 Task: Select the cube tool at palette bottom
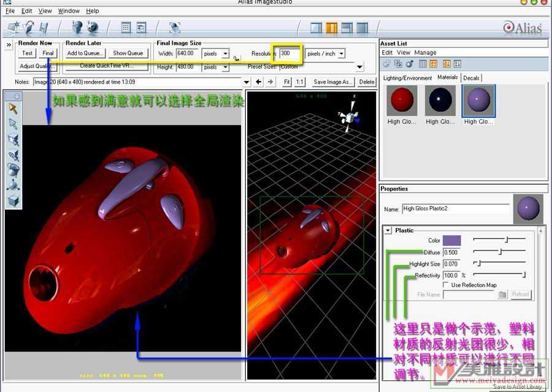pyautogui.click(x=13, y=201)
